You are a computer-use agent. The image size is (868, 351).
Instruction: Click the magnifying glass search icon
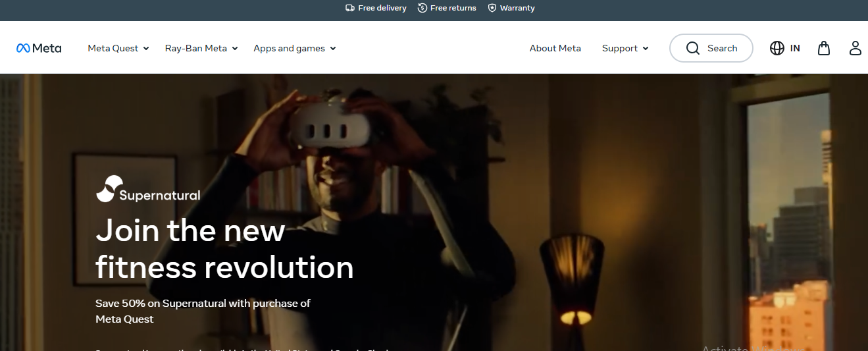[693, 48]
